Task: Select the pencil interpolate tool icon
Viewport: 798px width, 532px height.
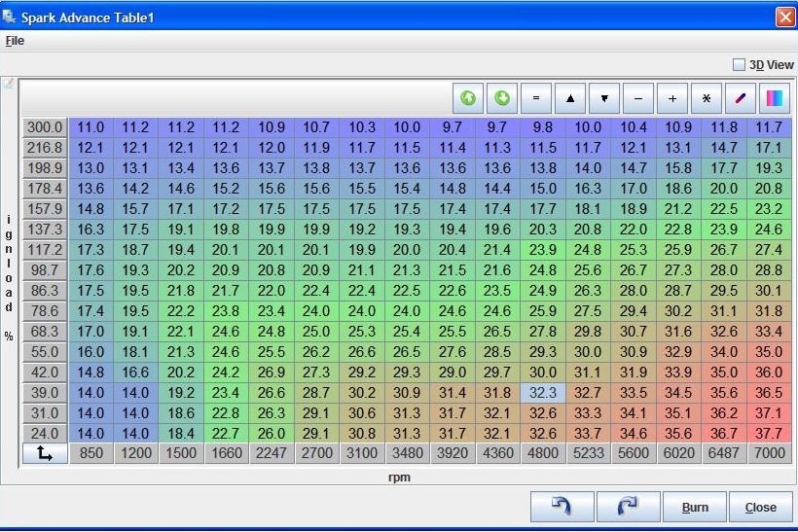Action: pyautogui.click(x=741, y=98)
